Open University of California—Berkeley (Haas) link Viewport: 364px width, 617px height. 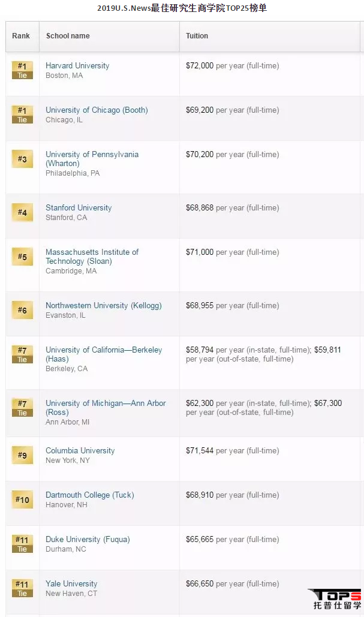pyautogui.click(x=104, y=350)
